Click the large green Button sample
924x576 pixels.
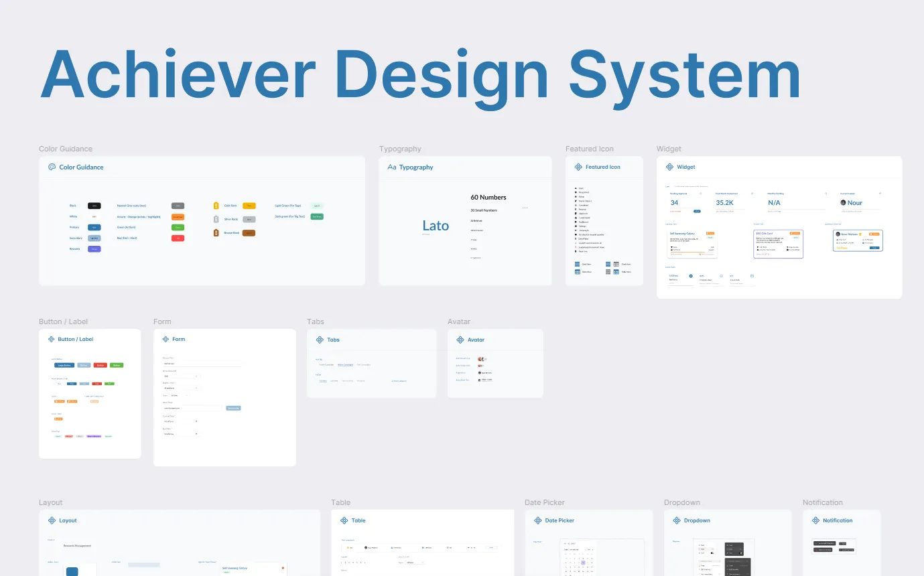click(117, 365)
